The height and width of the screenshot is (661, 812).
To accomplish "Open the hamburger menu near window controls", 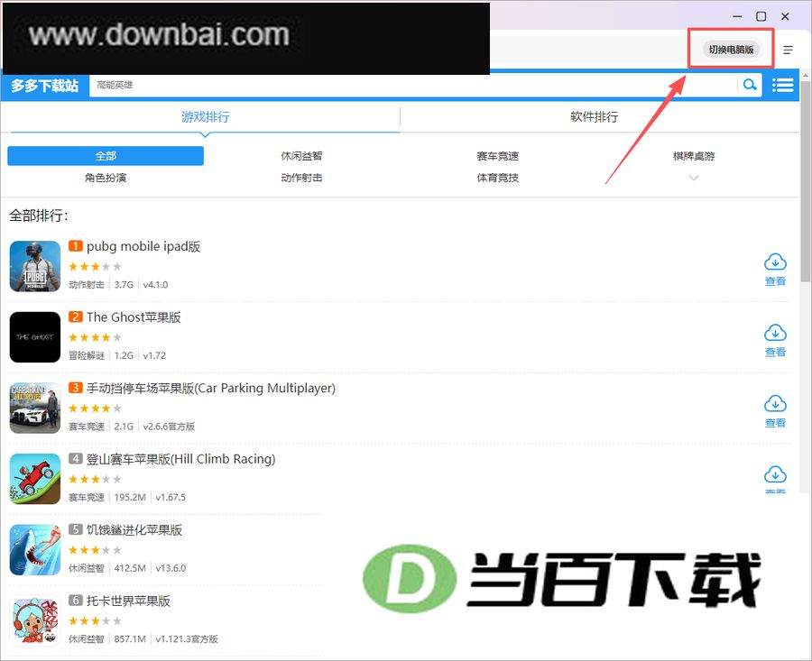I will pos(788,50).
